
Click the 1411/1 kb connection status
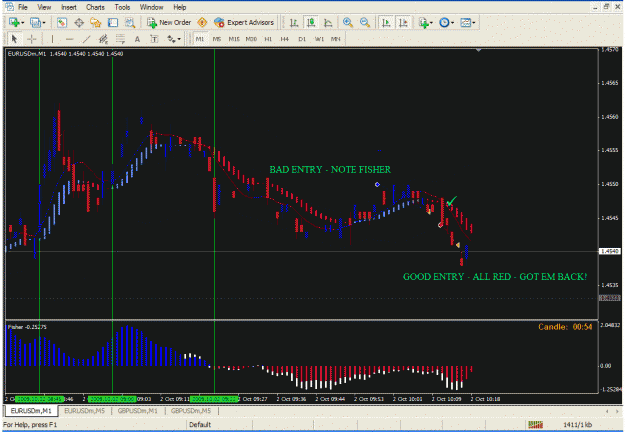(x=578, y=425)
